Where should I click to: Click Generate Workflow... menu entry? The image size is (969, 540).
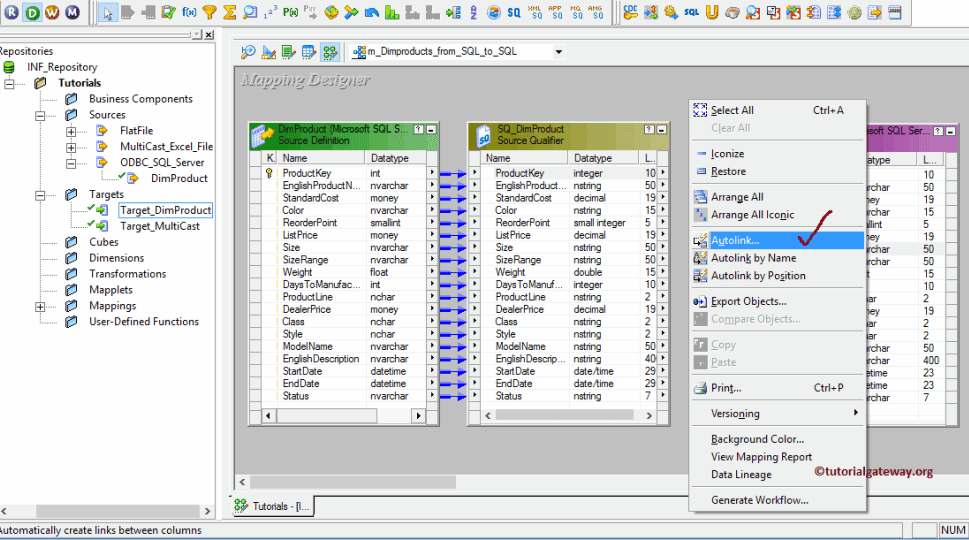click(x=777, y=500)
